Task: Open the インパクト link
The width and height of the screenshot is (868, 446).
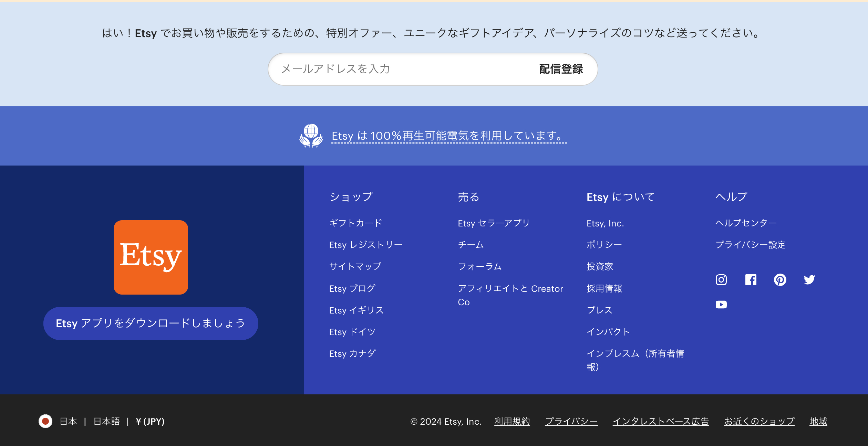Action: click(x=608, y=332)
